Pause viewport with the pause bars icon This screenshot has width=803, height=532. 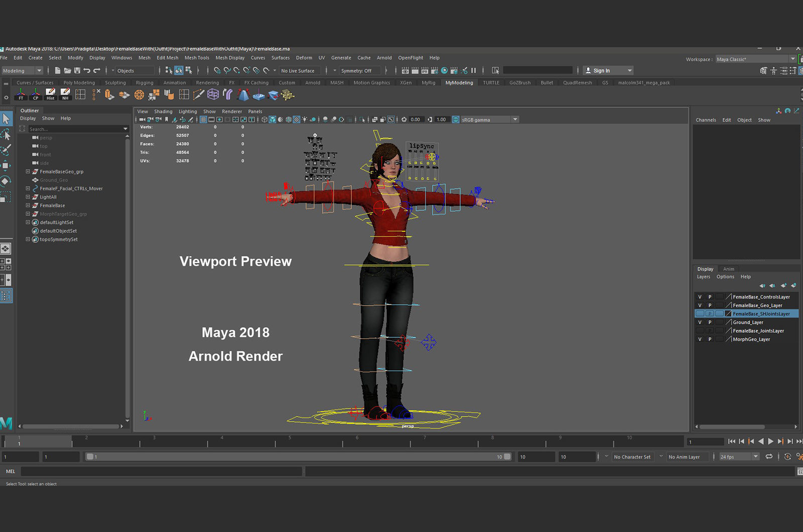(473, 70)
